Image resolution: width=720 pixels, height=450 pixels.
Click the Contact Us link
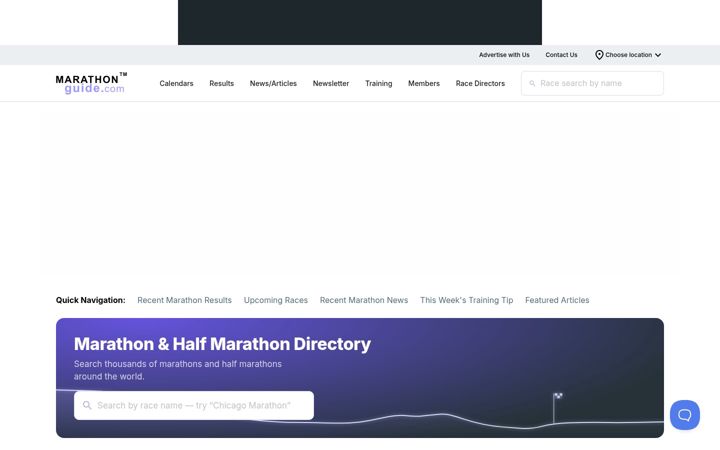pos(561,55)
